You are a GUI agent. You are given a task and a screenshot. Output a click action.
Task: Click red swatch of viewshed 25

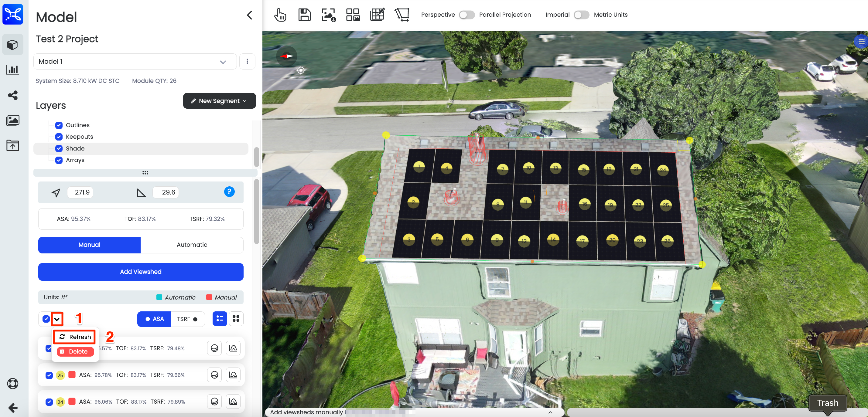pos(72,375)
